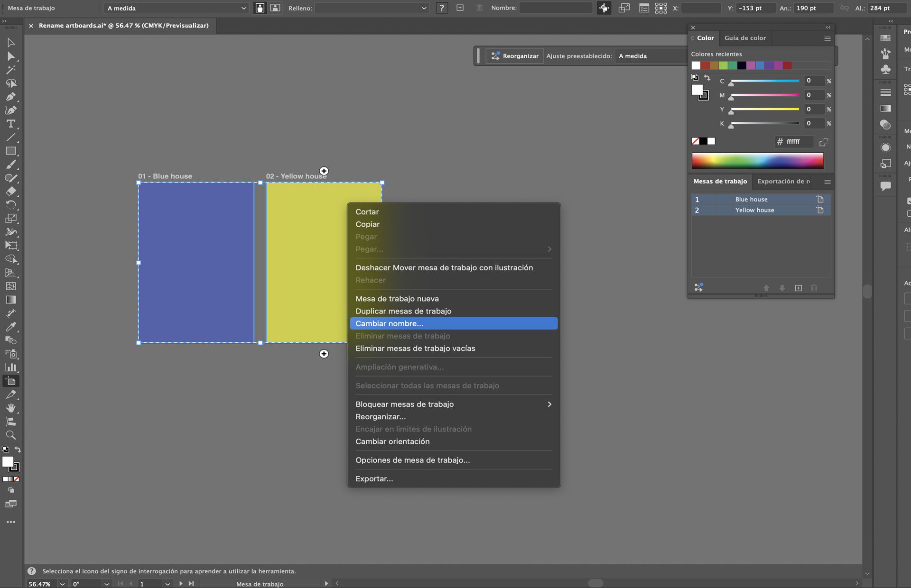This screenshot has width=911, height=588.
Task: Click the Reorganizar button
Action: [x=515, y=56]
